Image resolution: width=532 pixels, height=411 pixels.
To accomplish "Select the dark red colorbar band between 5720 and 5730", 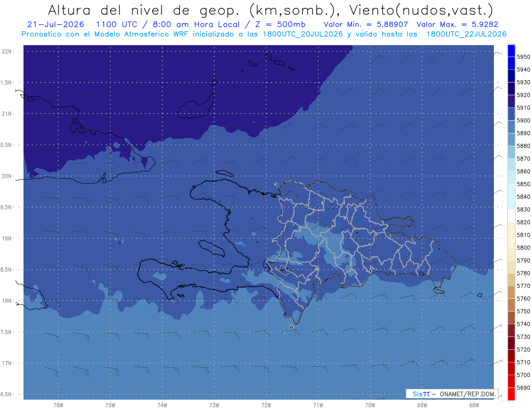I will pos(511,343).
